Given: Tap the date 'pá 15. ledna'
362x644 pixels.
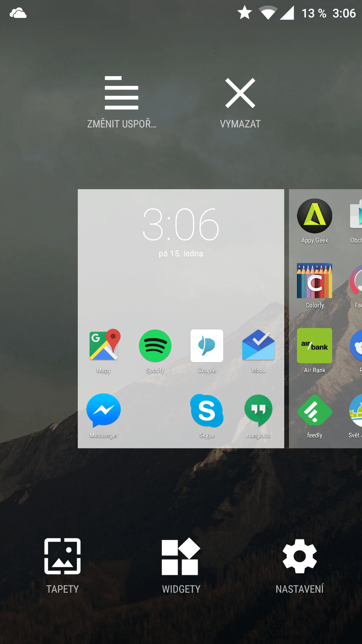Looking at the screenshot, I should point(181,253).
